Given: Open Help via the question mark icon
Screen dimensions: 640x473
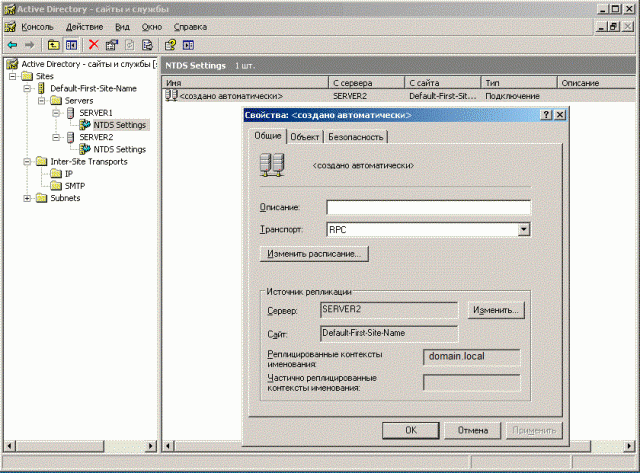Looking at the screenshot, I should point(170,45).
